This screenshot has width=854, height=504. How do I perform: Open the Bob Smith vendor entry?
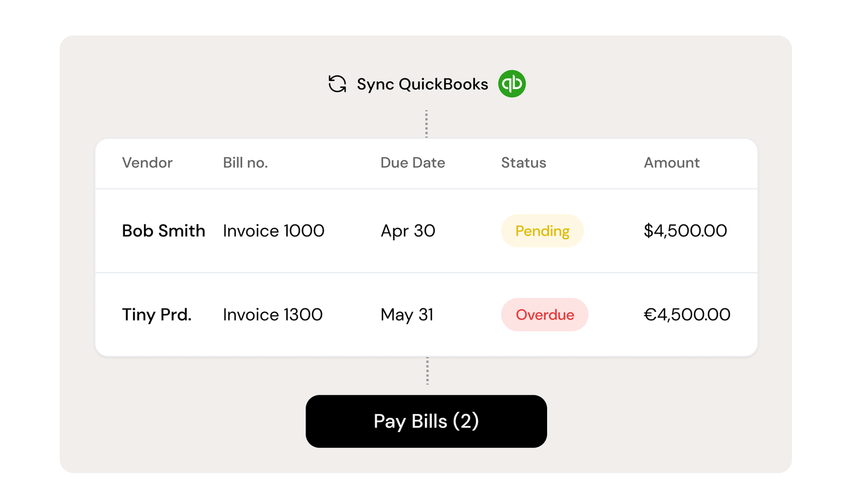(163, 231)
